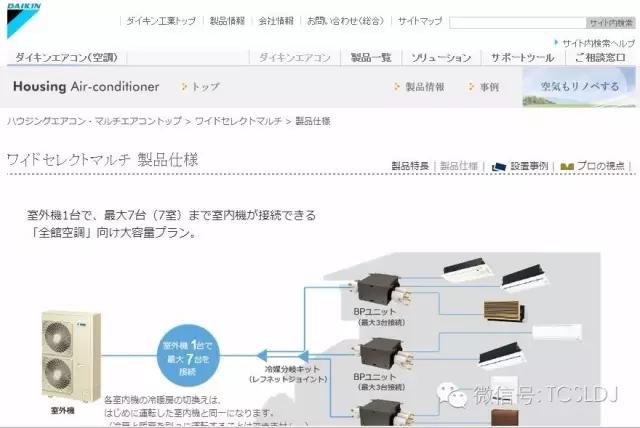Click the ワイドセレクトマルチ 製品仕様 heading
The height and width of the screenshot is (428, 640).
(102, 160)
